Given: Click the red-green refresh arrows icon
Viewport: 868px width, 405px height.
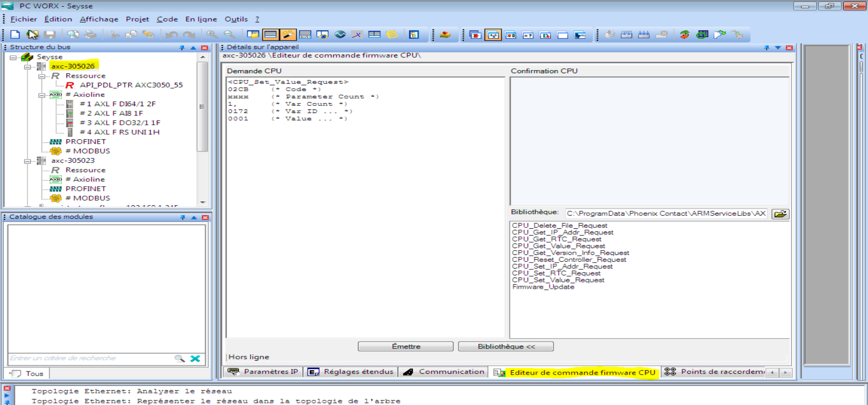Looking at the screenshot, I should tap(684, 35).
